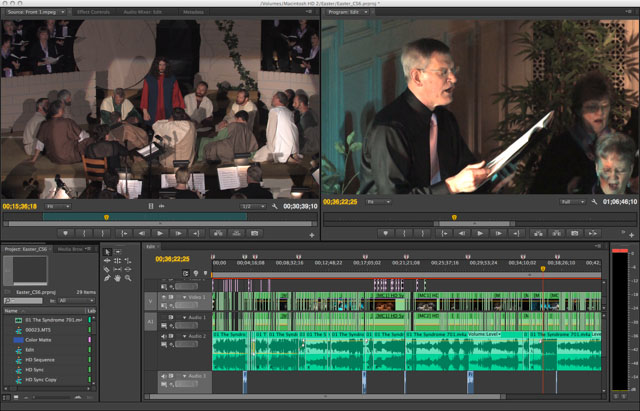Toggle Video 1 track output eye
Screen dimensions: 640x411
point(164,297)
